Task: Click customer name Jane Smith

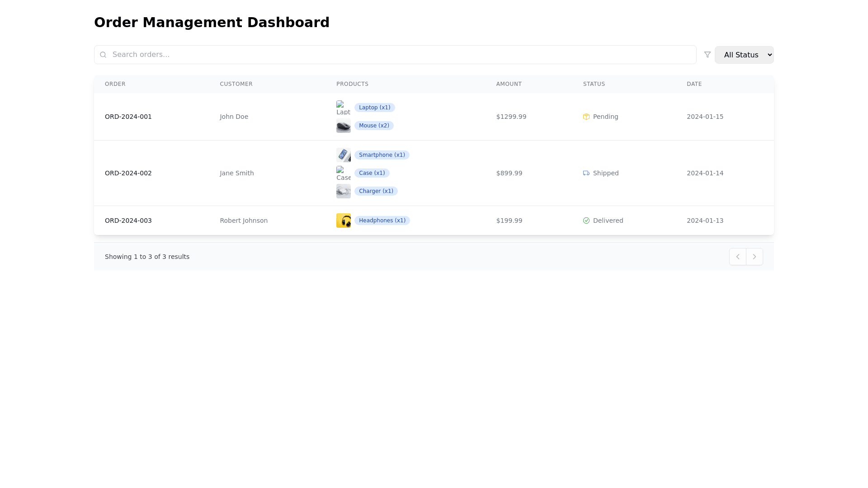Action: (237, 173)
